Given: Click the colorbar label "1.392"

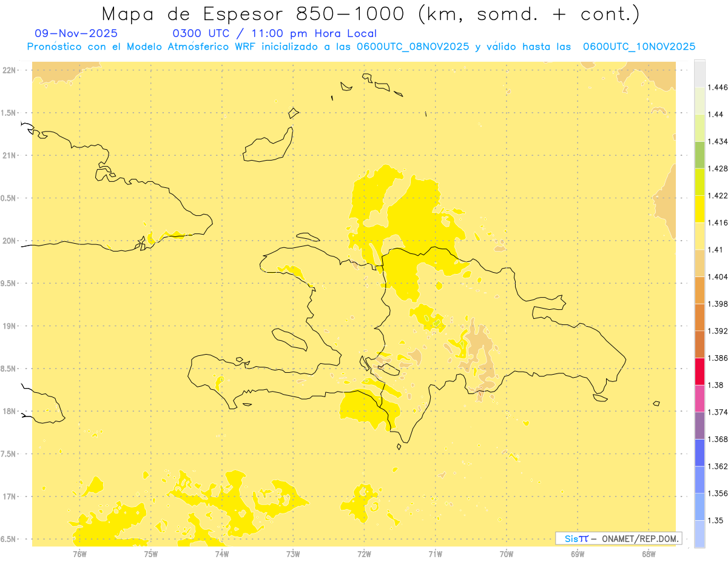Looking at the screenshot, I should pyautogui.click(x=718, y=331).
